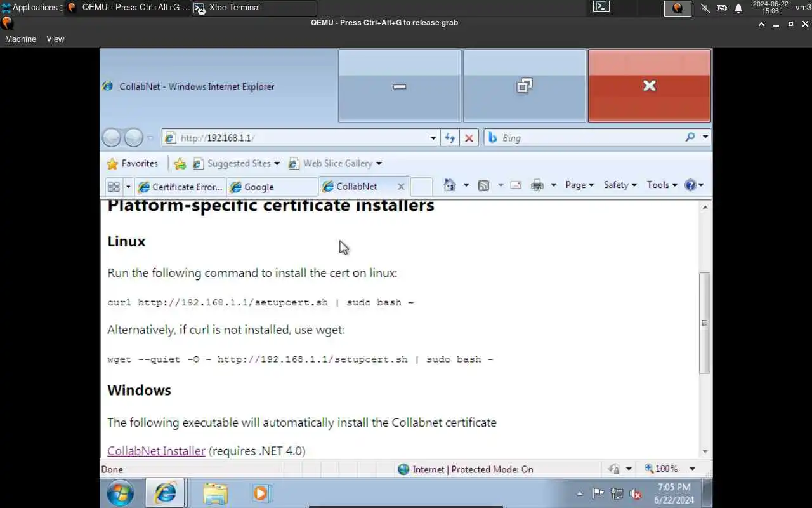Click the Home icon in command bar
Screen dimensions: 812x508
(450, 185)
